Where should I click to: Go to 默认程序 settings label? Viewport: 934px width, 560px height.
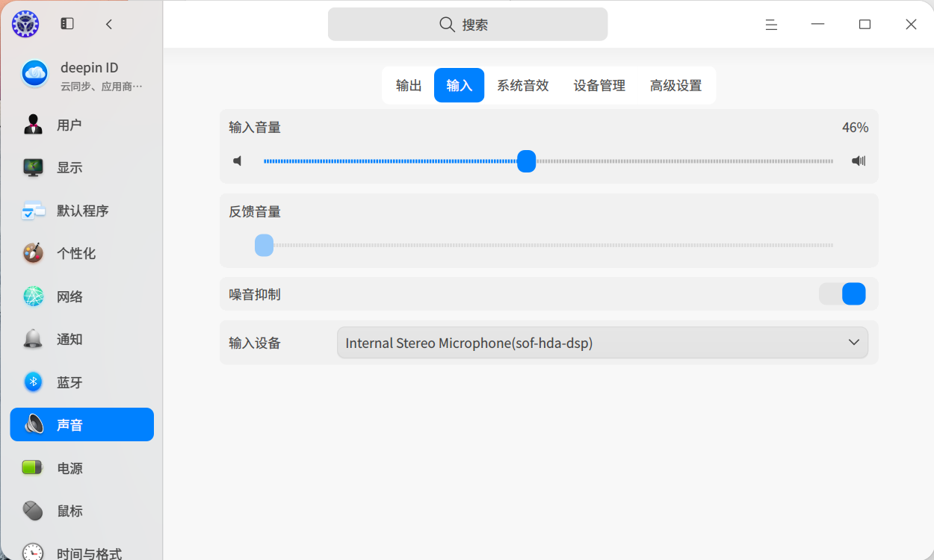(x=83, y=211)
